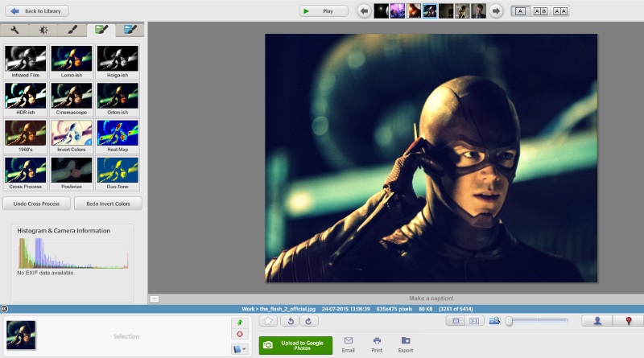Click Make a caption text field

pos(431,298)
